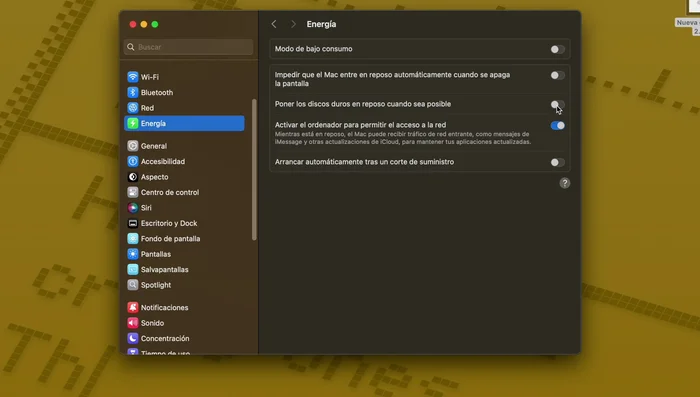Select Aspecto in the sidebar
This screenshot has height=397, width=700.
184,177
